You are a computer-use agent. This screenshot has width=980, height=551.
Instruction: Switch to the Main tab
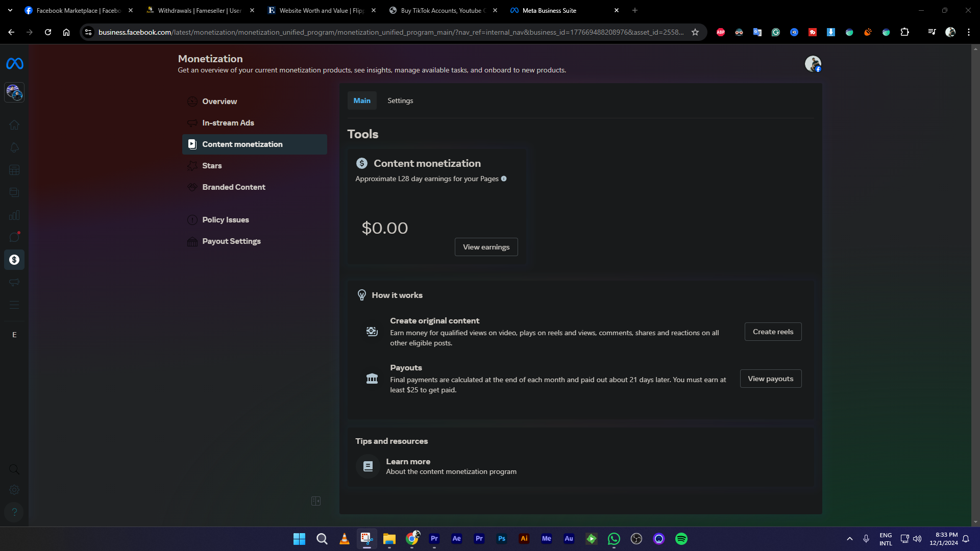pyautogui.click(x=362, y=101)
